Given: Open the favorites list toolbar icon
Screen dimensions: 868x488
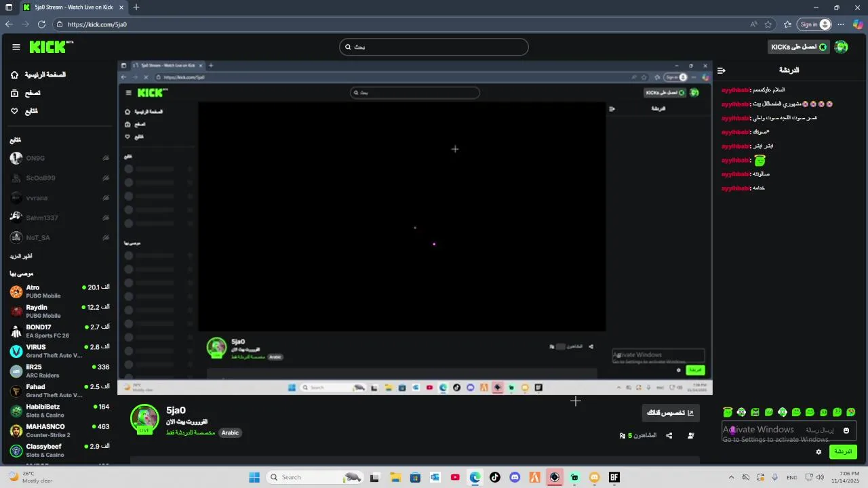Looking at the screenshot, I should [x=787, y=24].
